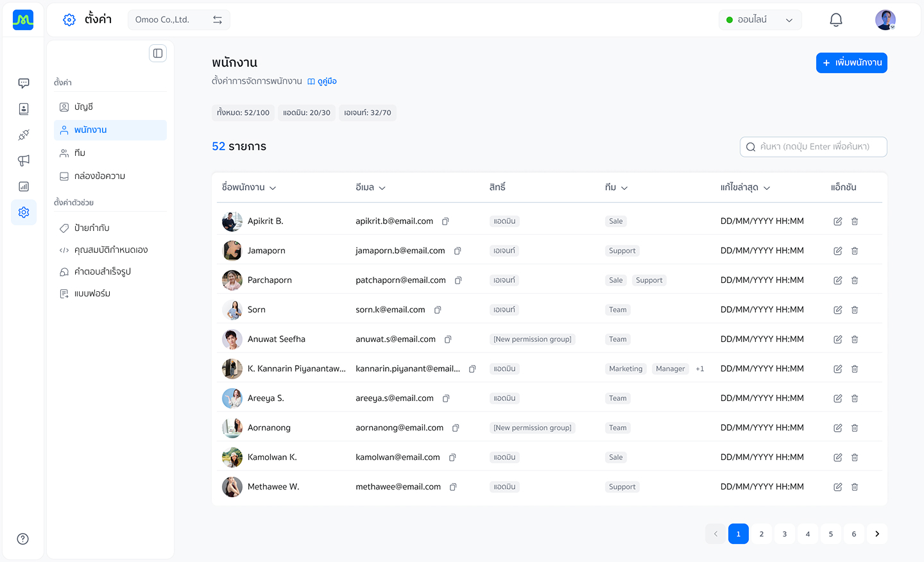924x562 pixels.
Task: Click the Methawee W. avatar
Action: click(x=232, y=487)
